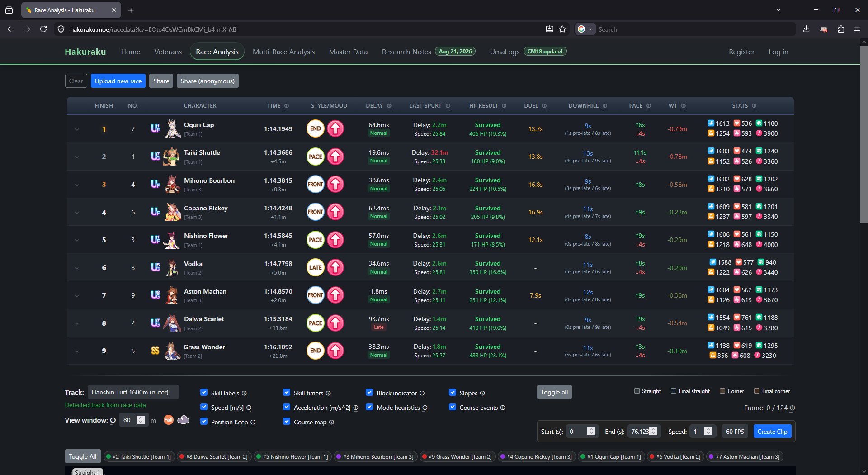Click the 60 FPS button
The height and width of the screenshot is (475, 868).
tap(735, 432)
